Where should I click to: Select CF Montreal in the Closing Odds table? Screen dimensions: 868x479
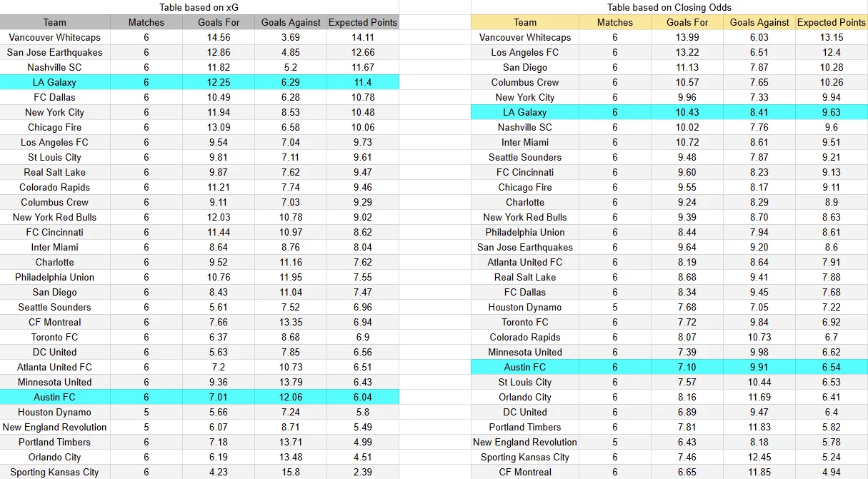click(x=524, y=472)
